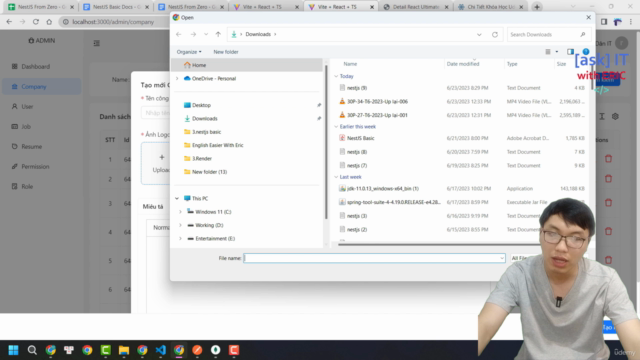
Task: Sort by Name column header
Action: [350, 64]
